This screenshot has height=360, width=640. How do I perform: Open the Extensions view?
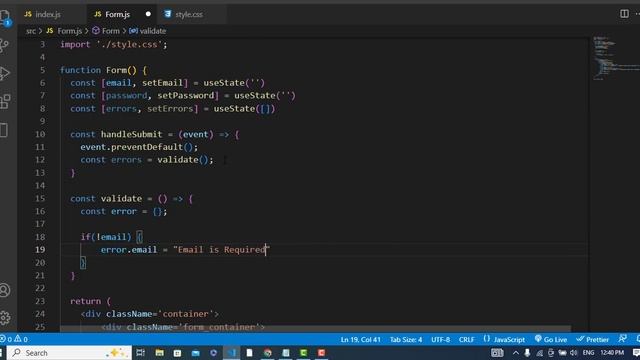click(4, 102)
